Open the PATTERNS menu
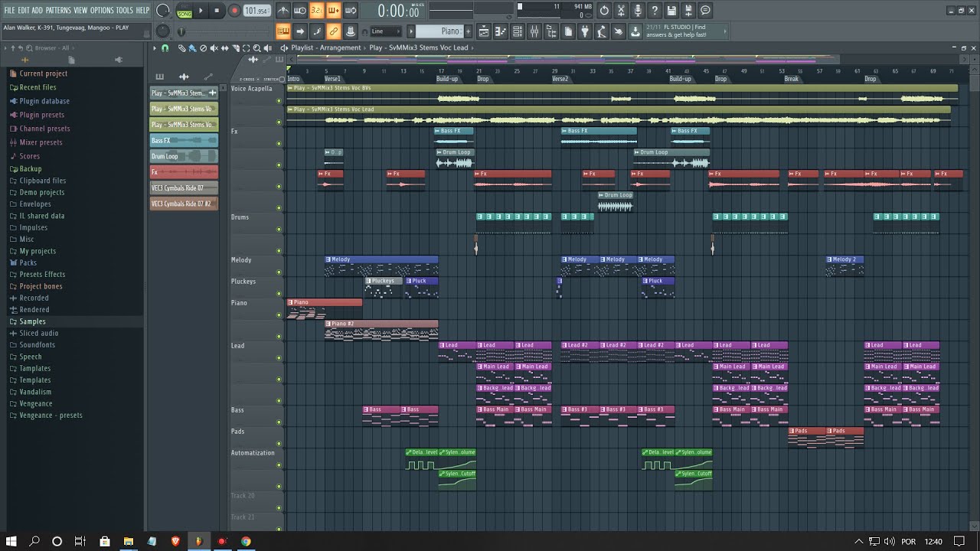Screen dimensions: 980x551 (x=58, y=10)
